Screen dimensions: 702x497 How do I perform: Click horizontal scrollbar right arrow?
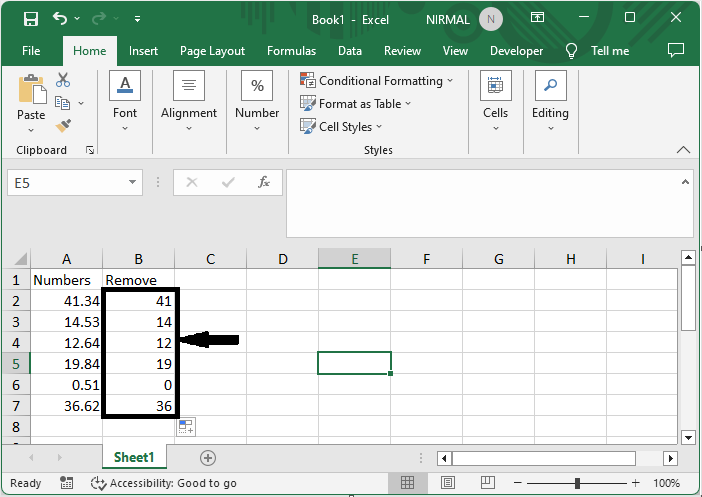point(670,458)
